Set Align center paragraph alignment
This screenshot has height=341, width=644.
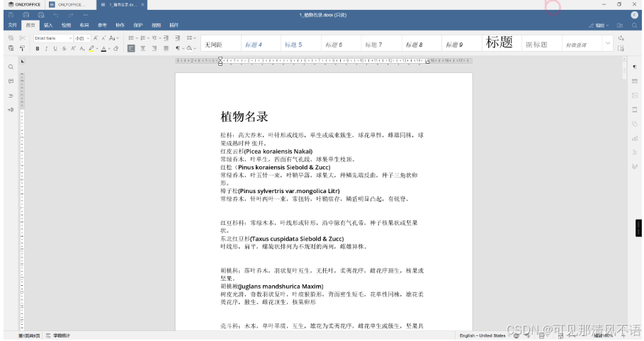[x=143, y=48]
